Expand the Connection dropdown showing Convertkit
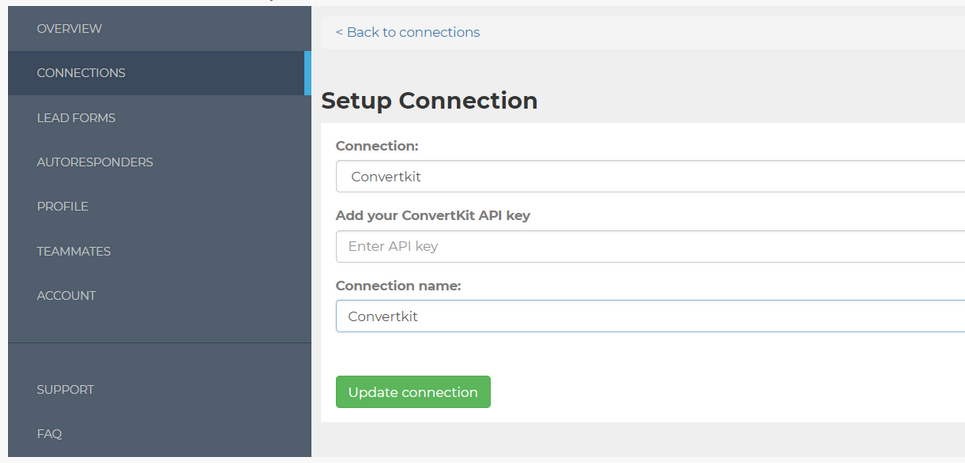 point(650,177)
